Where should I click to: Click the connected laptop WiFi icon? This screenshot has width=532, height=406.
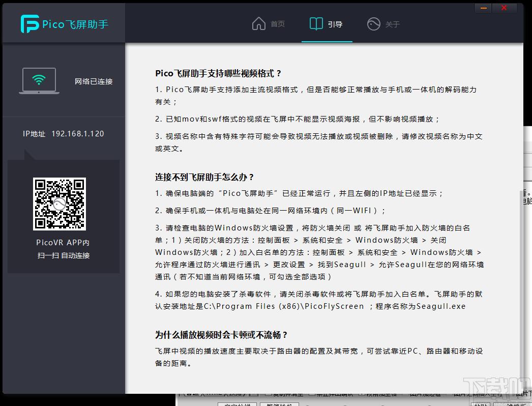pos(39,80)
